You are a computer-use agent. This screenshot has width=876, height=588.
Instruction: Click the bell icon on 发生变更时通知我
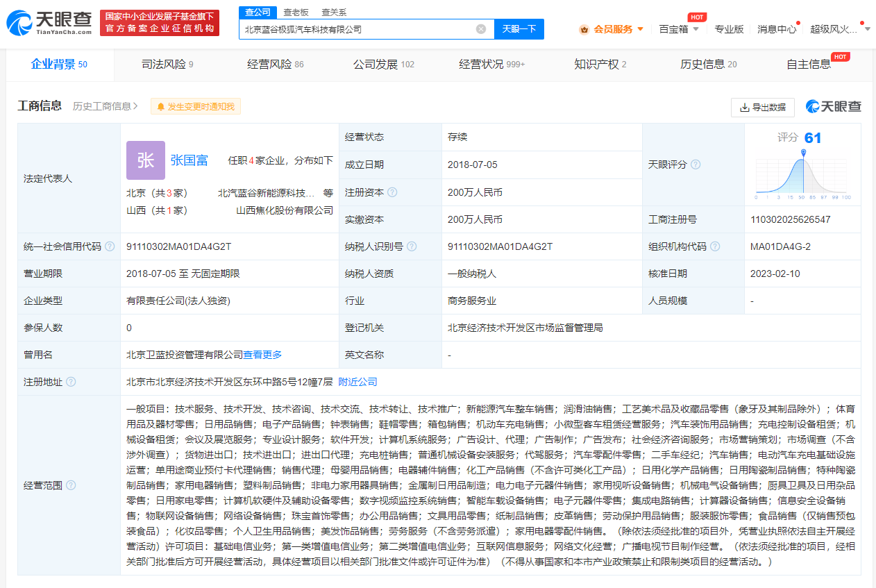pyautogui.click(x=160, y=106)
